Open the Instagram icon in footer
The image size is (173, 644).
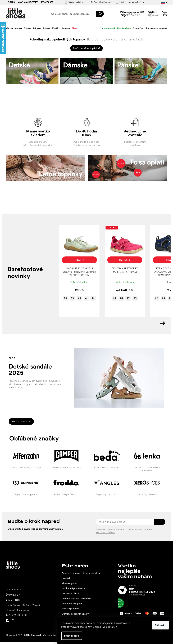(12, 620)
